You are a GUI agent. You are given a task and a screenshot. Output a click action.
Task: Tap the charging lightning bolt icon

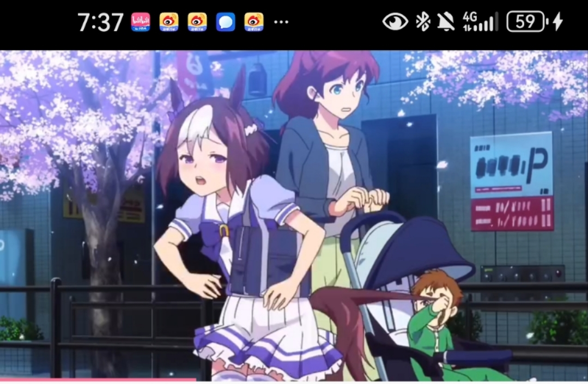point(557,21)
